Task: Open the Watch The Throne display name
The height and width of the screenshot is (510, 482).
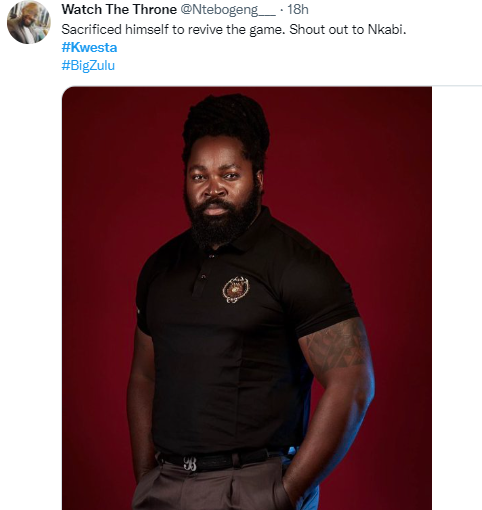Action: (119, 10)
